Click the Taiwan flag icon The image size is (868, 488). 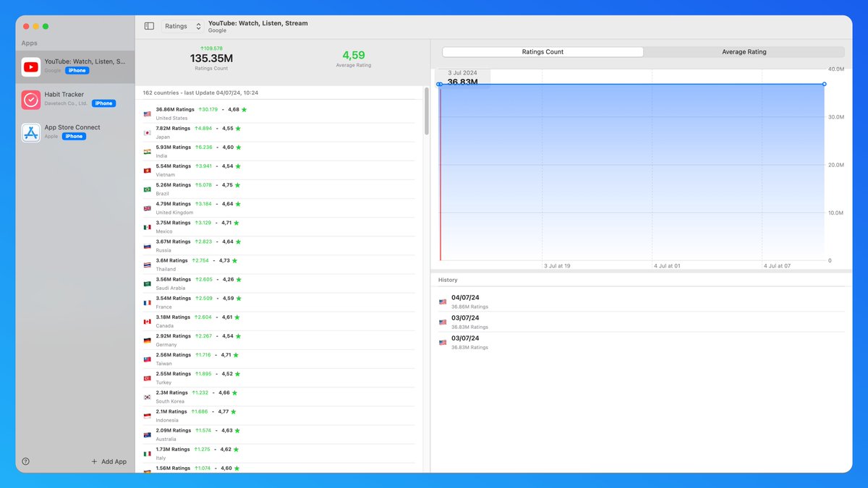point(147,359)
